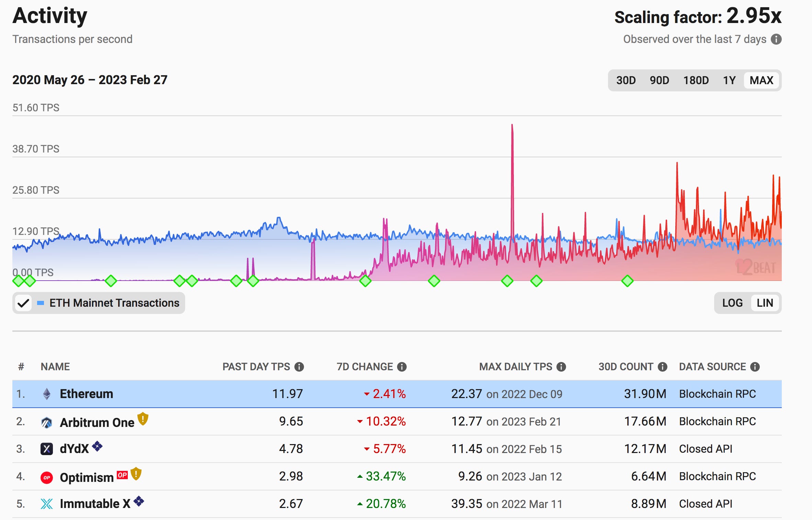Switch chart to 180D range

pos(696,80)
